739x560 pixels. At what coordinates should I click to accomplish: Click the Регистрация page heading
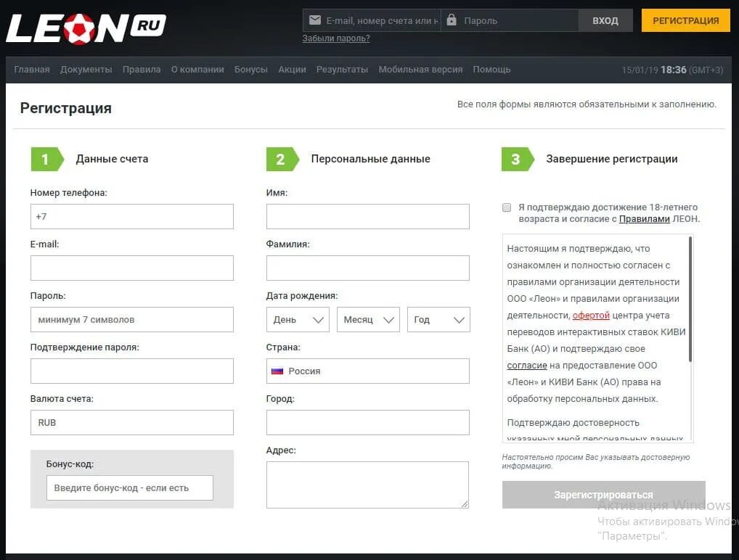coord(65,108)
